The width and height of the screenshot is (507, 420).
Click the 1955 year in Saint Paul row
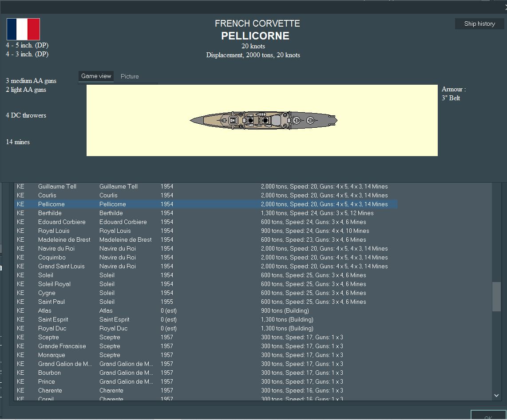[x=167, y=302]
